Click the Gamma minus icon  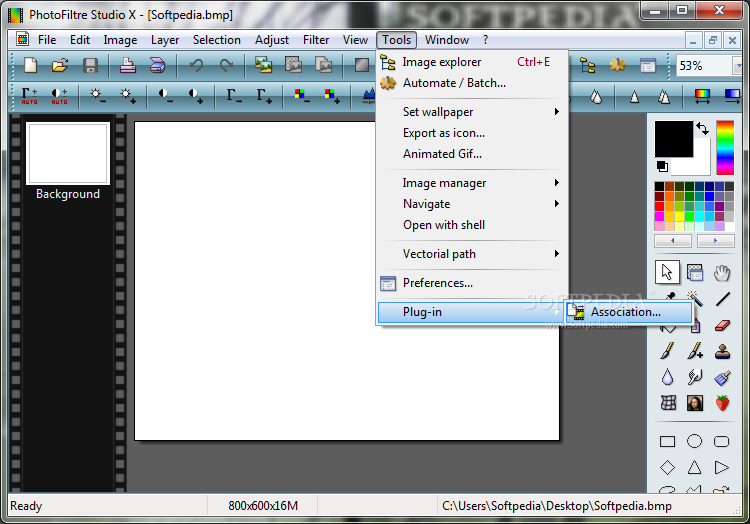tap(233, 96)
